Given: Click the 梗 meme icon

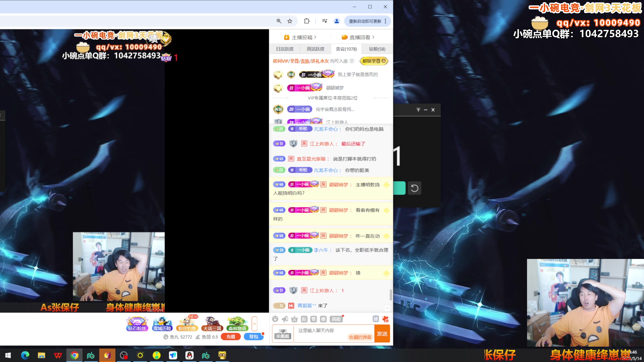Looking at the screenshot, I should point(323,319).
